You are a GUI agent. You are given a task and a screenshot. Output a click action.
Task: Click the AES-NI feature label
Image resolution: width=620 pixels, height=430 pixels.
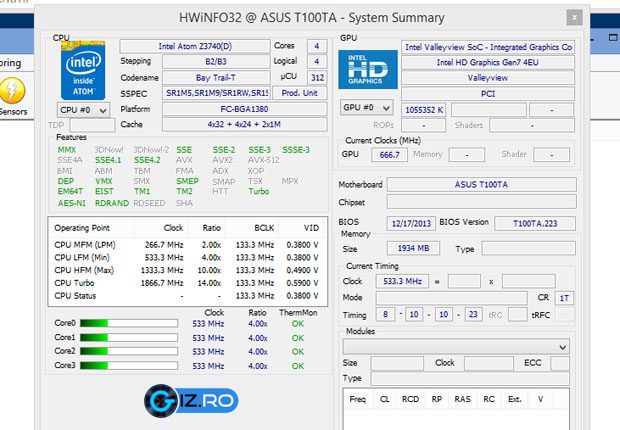pyautogui.click(x=72, y=203)
